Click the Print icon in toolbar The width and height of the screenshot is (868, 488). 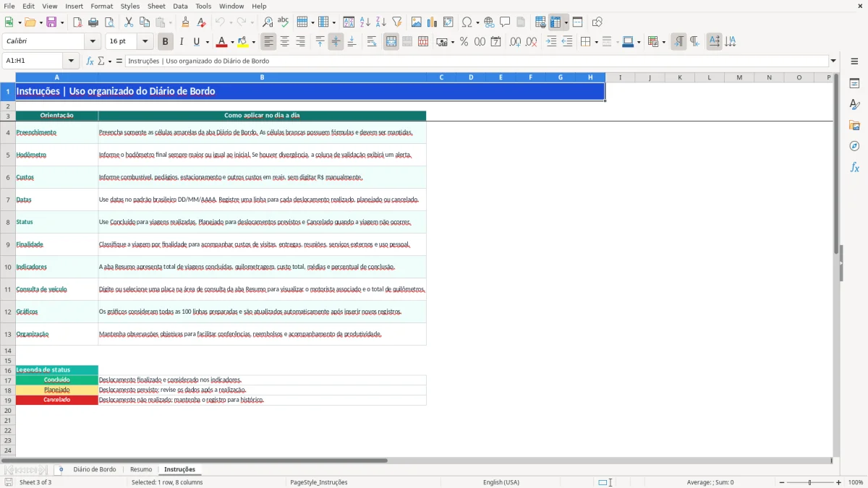[x=93, y=22]
